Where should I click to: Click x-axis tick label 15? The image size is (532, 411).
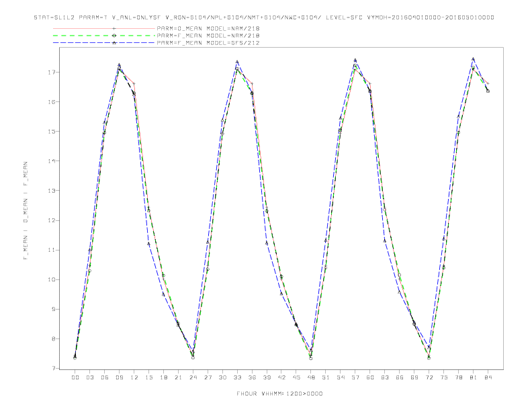(148, 377)
